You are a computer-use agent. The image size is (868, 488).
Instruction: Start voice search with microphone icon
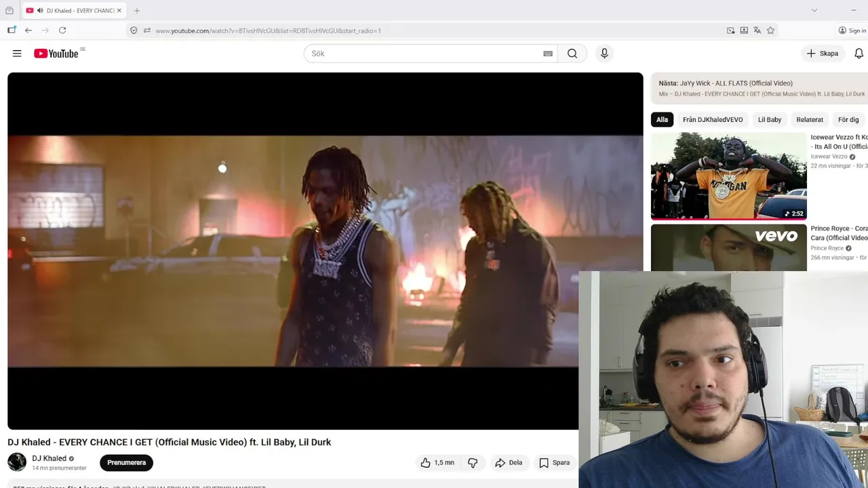coord(604,54)
